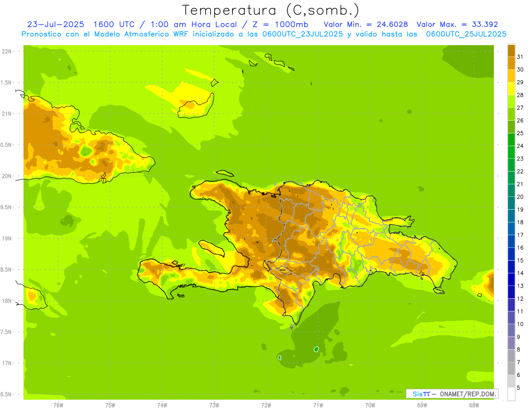Click the '68W' longitude label

point(474,405)
